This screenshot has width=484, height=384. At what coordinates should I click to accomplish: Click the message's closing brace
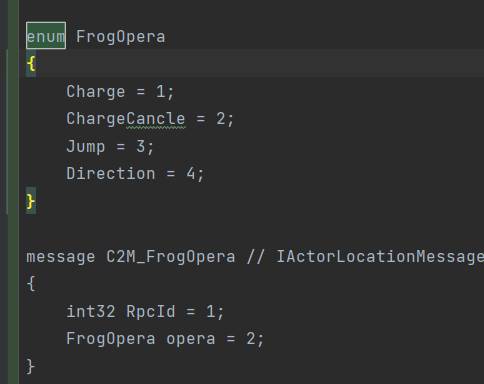point(31,366)
